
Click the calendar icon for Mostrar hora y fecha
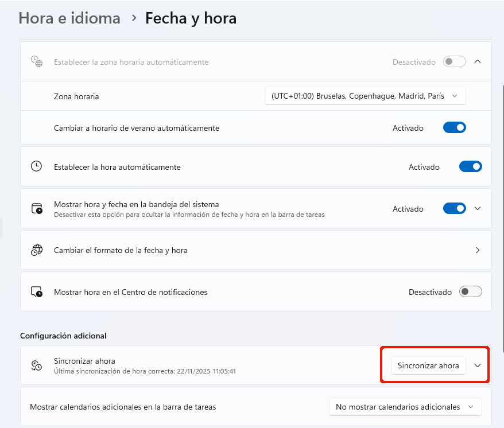pos(37,209)
